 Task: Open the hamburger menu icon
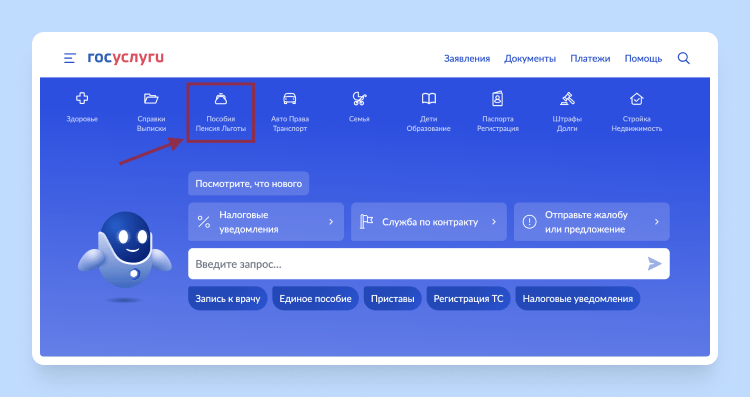[70, 58]
